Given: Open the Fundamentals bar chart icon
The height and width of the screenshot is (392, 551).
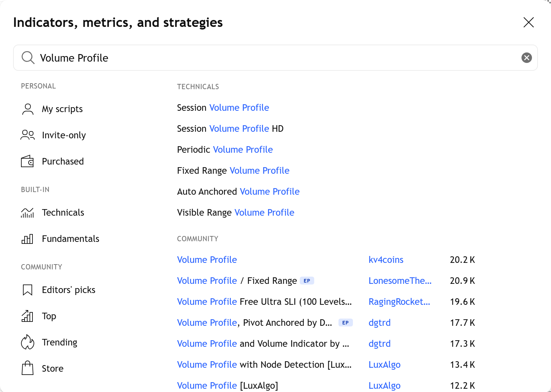Looking at the screenshot, I should point(28,239).
